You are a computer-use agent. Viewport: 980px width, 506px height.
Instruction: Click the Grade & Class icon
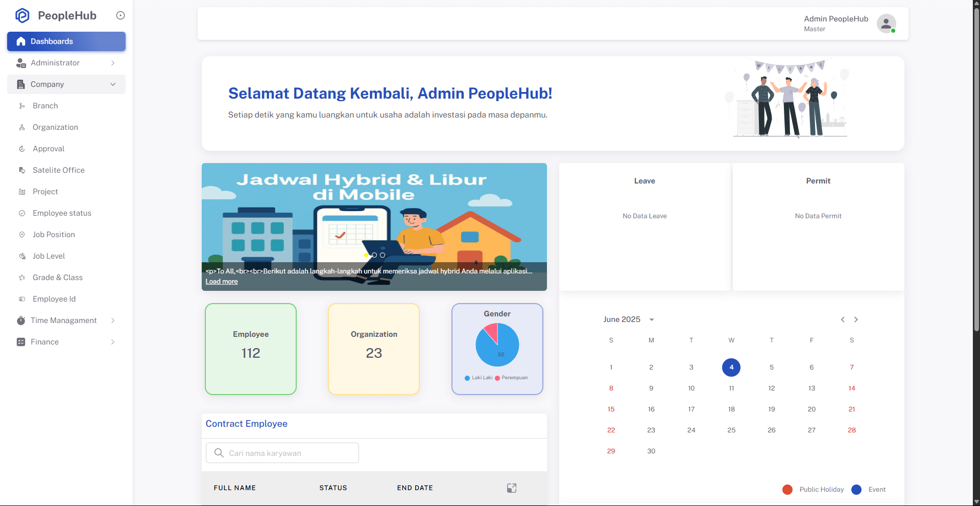click(x=21, y=278)
